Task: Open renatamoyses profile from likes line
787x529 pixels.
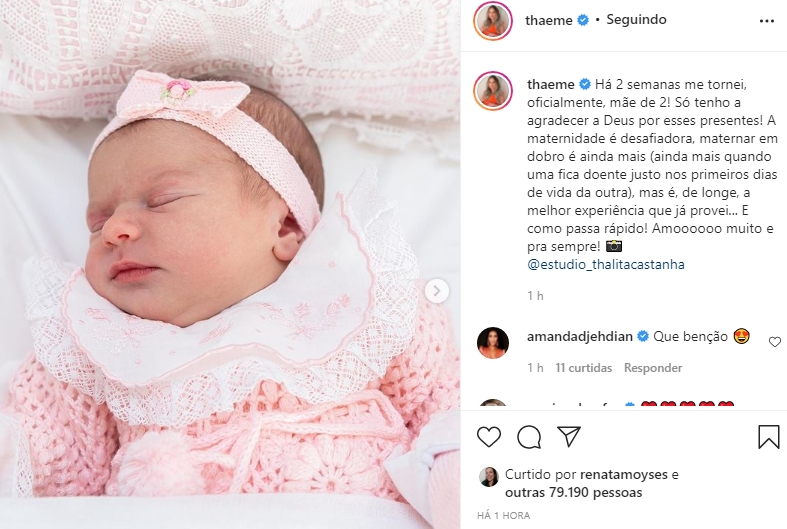Action: point(623,474)
